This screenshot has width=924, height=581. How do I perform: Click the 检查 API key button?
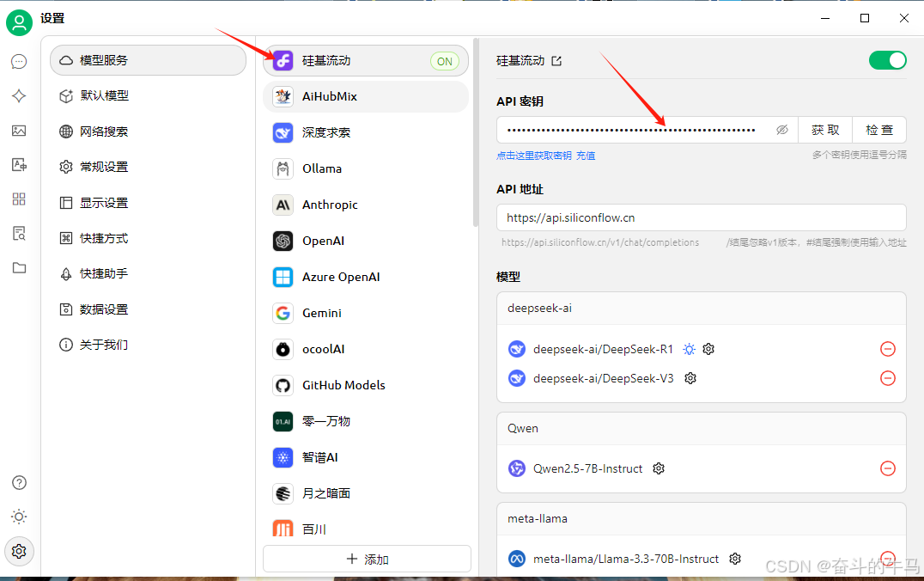click(879, 130)
